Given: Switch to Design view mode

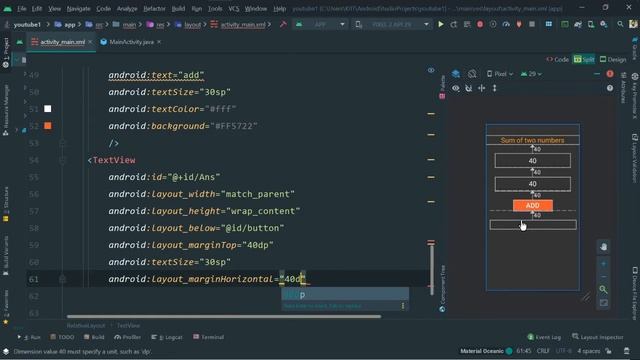Looking at the screenshot, I should click(613, 60).
